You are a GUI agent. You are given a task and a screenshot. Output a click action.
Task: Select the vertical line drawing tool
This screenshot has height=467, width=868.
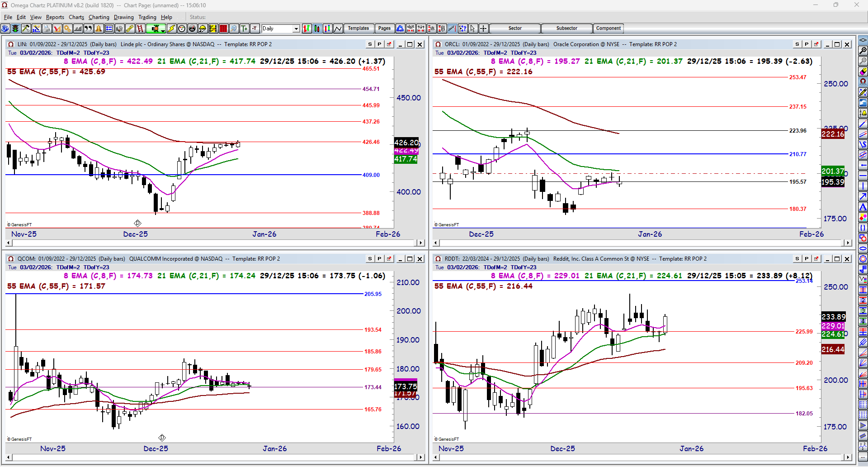pos(863,186)
